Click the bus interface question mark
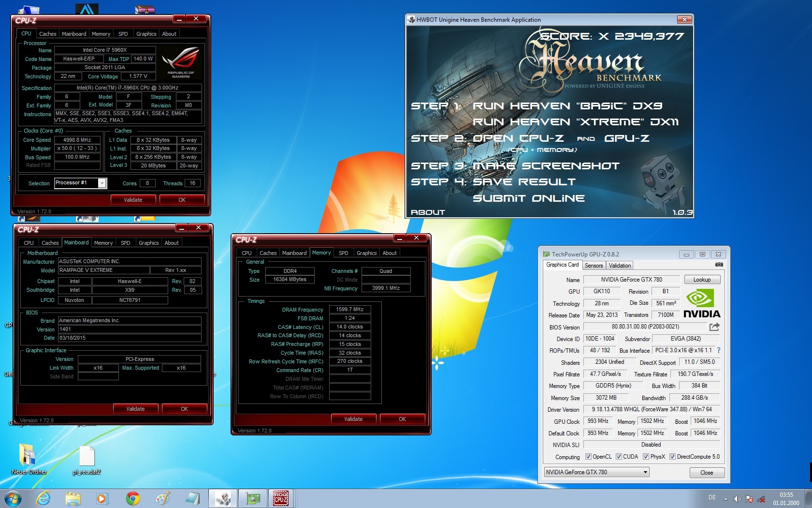The image size is (812, 508). coord(719,350)
